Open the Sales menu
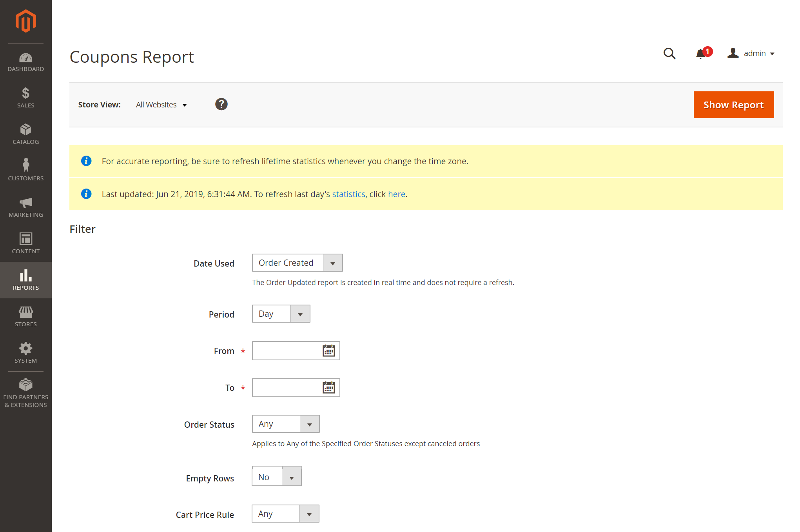 26,98
